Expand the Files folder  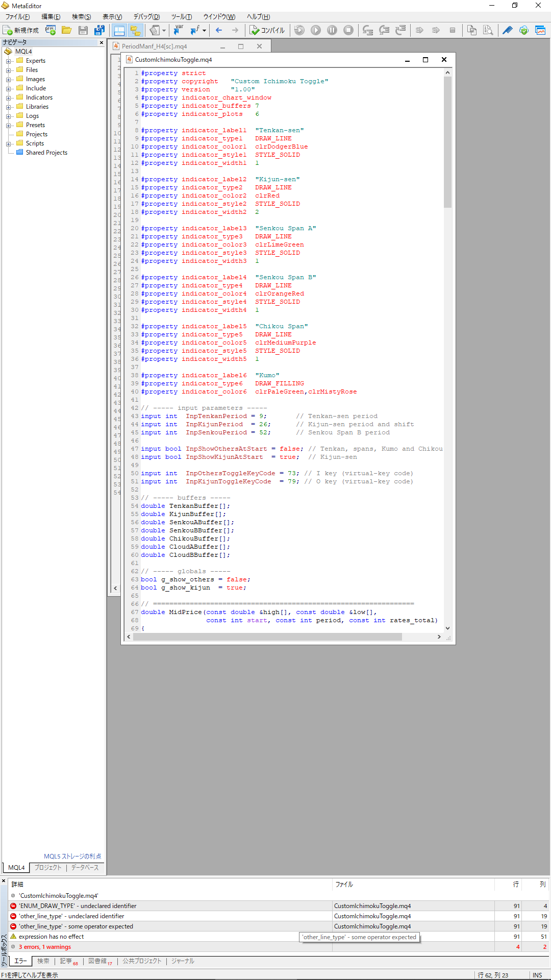9,70
